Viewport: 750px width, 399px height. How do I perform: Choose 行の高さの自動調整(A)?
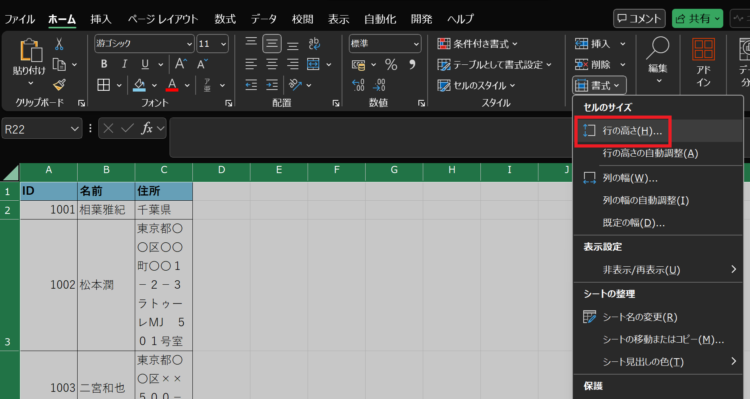tap(658, 153)
